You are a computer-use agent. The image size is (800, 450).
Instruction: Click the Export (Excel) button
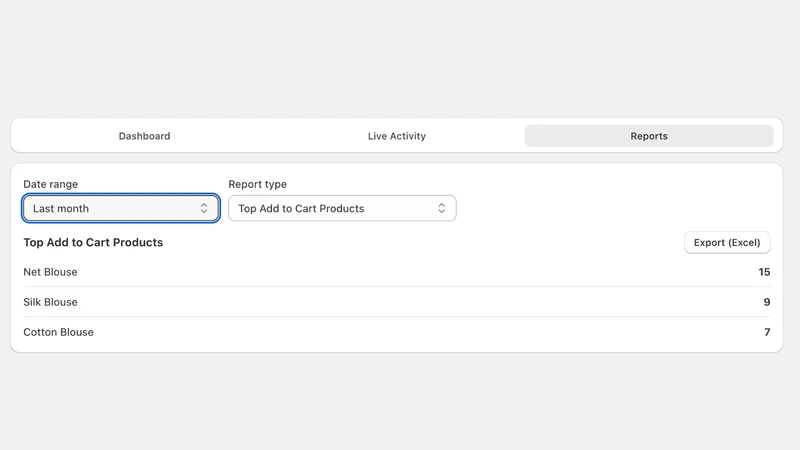pyautogui.click(x=727, y=242)
